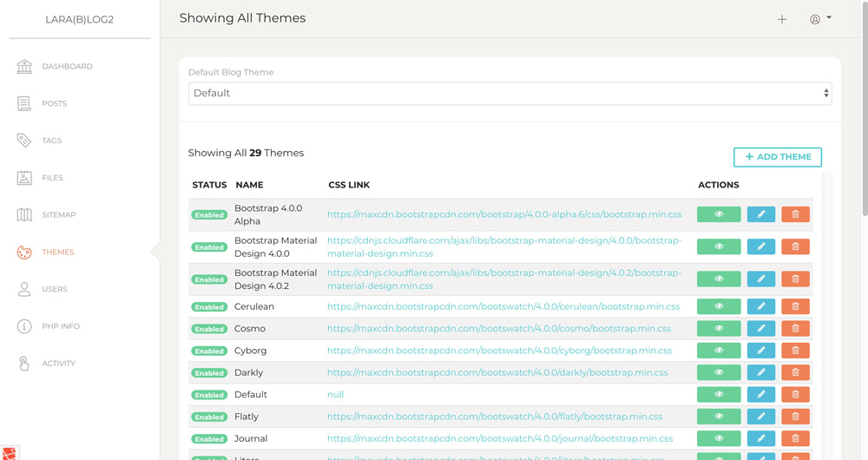
Task: Click the PHP Info icon
Action: click(x=24, y=326)
